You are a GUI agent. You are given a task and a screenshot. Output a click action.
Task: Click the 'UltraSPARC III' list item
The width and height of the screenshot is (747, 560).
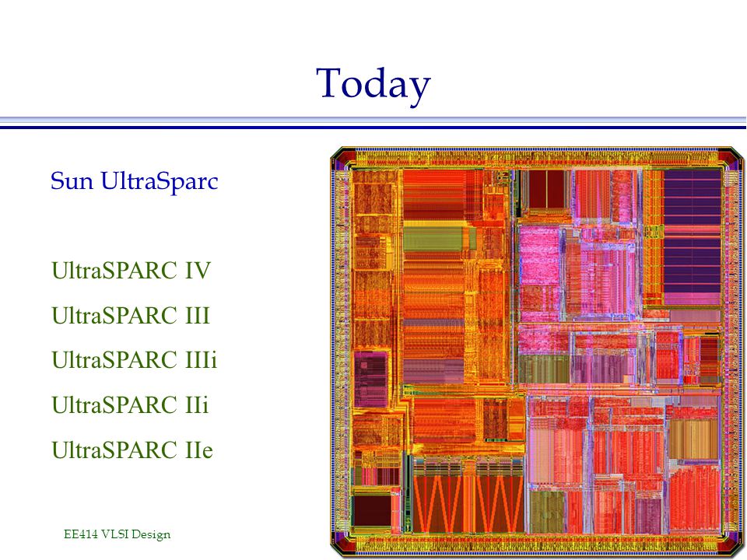pyautogui.click(x=131, y=315)
